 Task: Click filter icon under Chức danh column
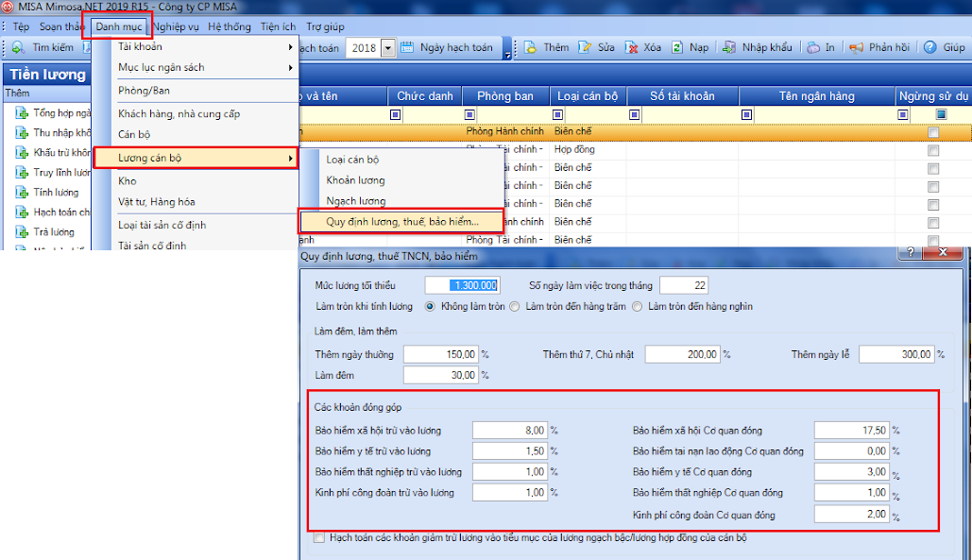point(396,114)
